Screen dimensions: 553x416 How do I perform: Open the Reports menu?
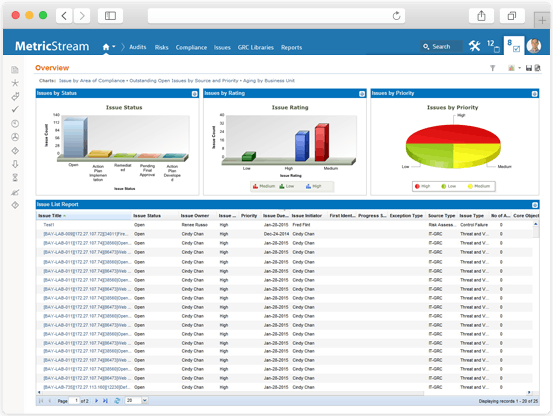[x=291, y=47]
